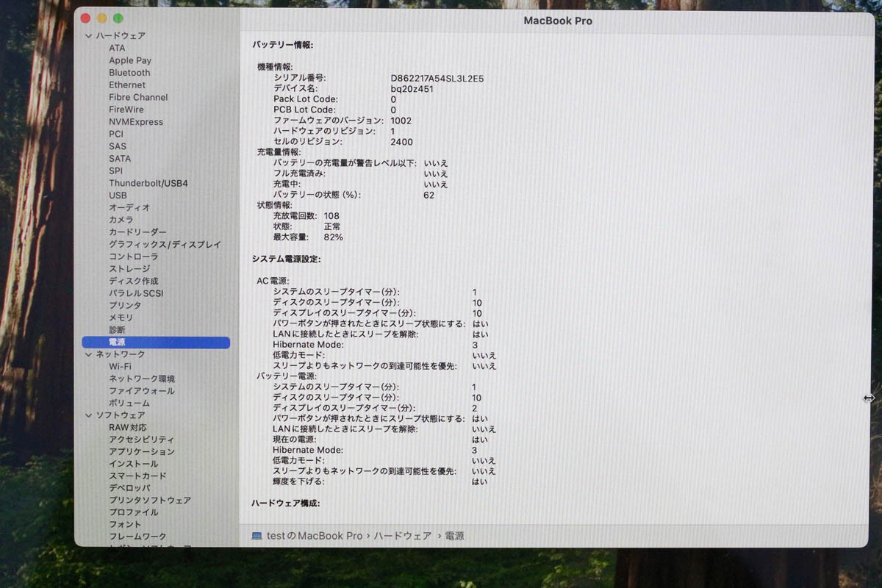This screenshot has width=882, height=588.
Task: Open the カメラ hardware entry
Action: pyautogui.click(x=121, y=220)
